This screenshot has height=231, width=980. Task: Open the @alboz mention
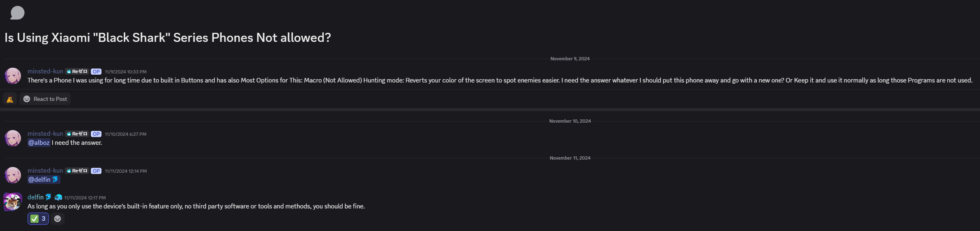coord(39,143)
